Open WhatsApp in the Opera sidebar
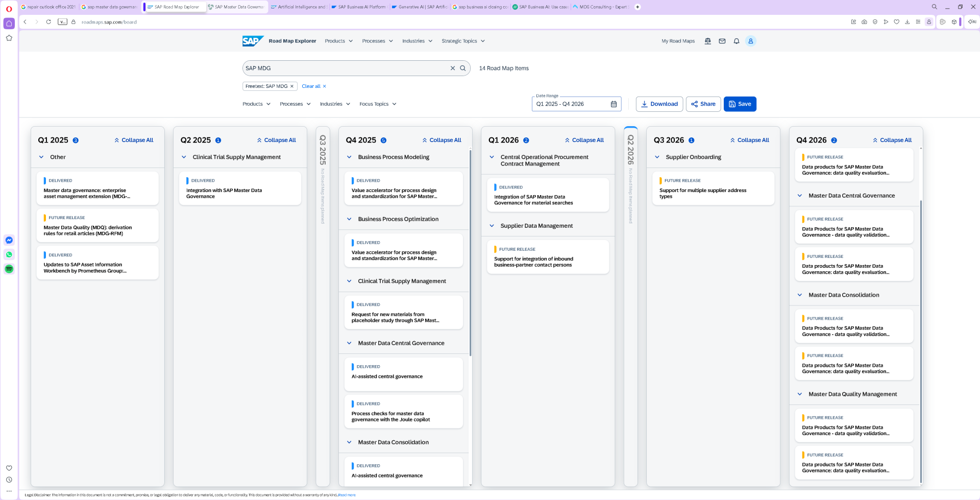Image resolution: width=980 pixels, height=500 pixels. 9,254
